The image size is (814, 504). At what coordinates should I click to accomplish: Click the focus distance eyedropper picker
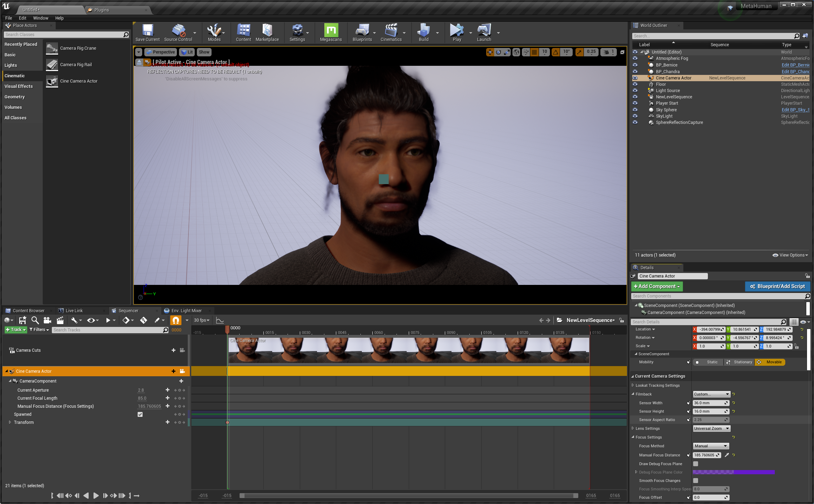click(x=727, y=455)
